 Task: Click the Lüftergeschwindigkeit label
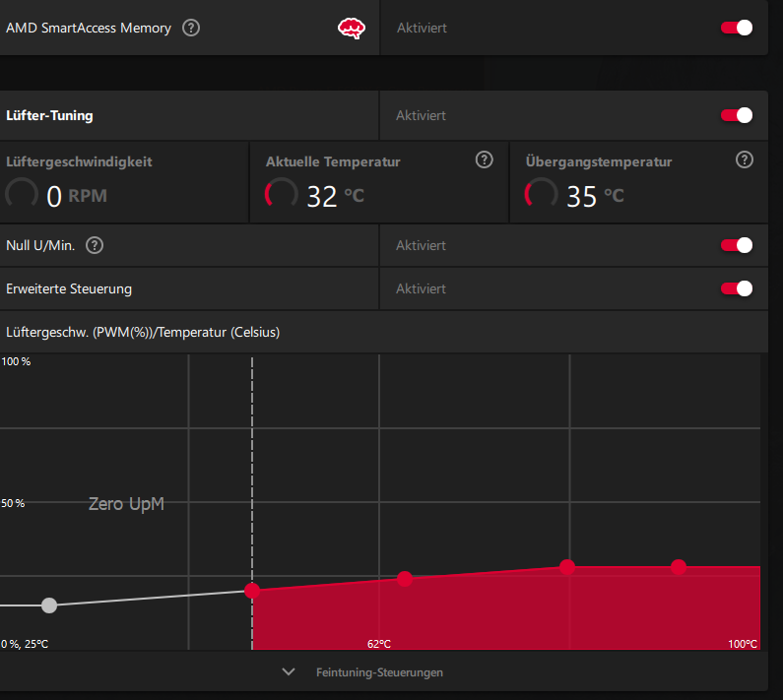[79, 162]
